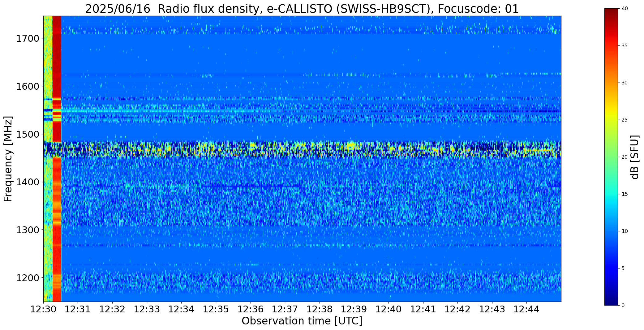Click the colorbar tick label 30
Image resolution: width=644 pixels, height=330 pixels.
tap(624, 83)
